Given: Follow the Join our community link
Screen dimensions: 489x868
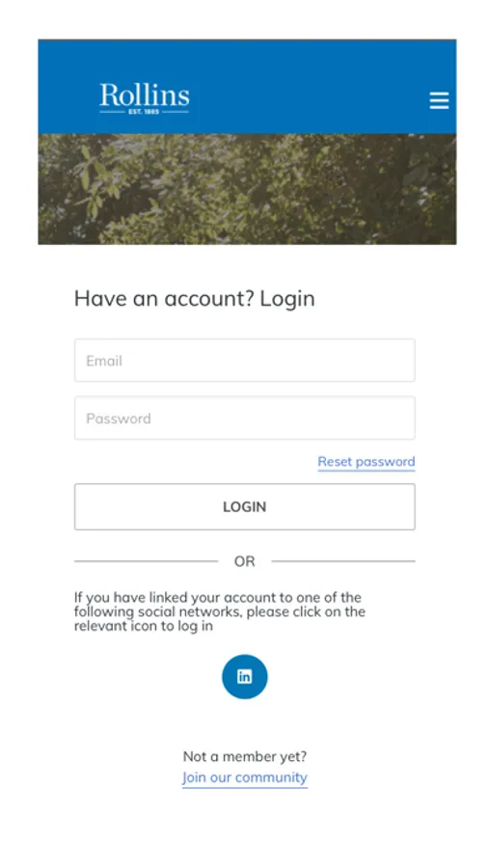Looking at the screenshot, I should pyautogui.click(x=244, y=777).
